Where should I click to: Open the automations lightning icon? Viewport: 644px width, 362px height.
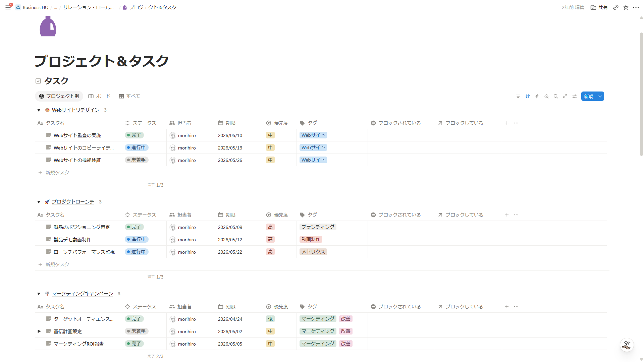(x=537, y=97)
